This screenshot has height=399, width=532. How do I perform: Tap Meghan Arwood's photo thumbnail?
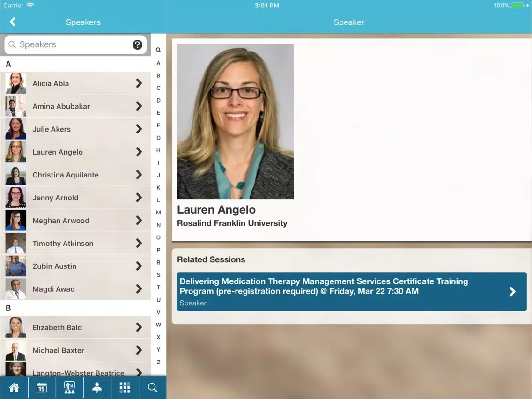click(x=15, y=221)
